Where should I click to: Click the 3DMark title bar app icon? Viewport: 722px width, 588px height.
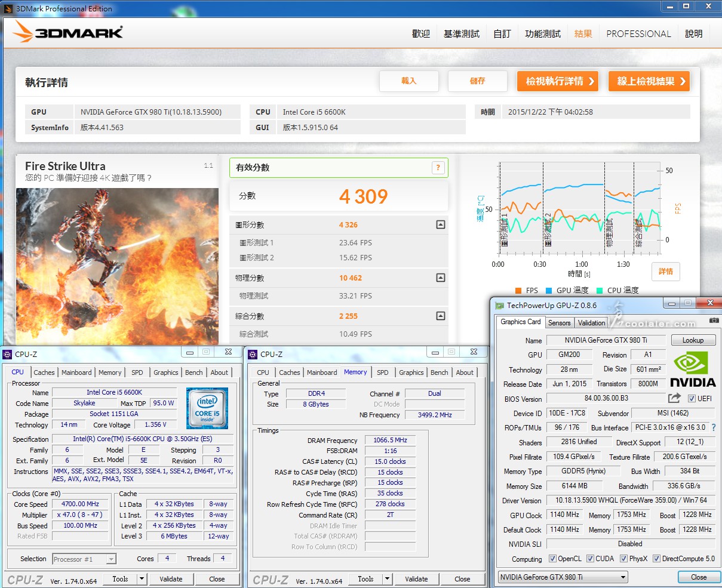pos(8,8)
